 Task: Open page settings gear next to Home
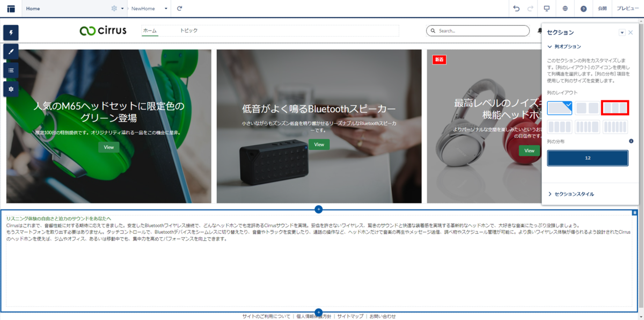click(114, 9)
